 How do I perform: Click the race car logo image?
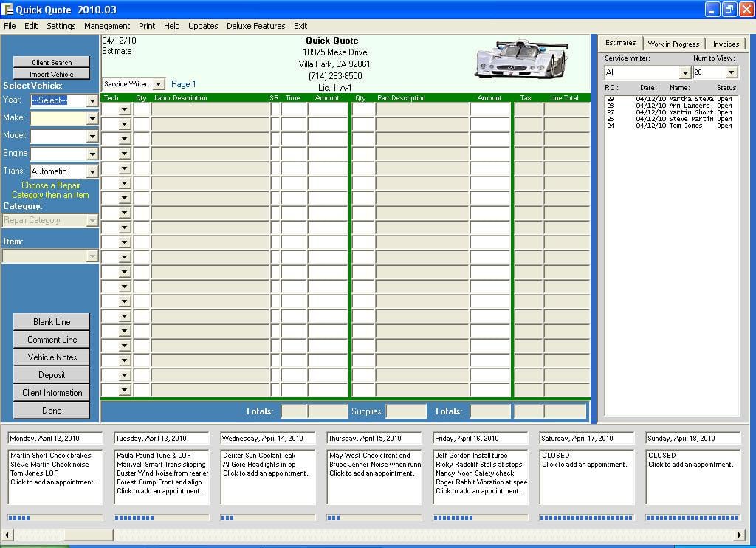522,59
